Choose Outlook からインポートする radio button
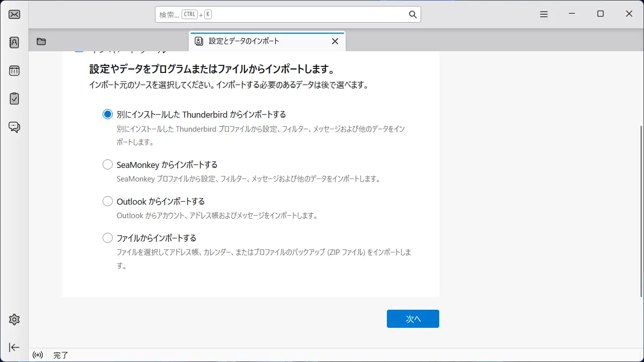 108,202
